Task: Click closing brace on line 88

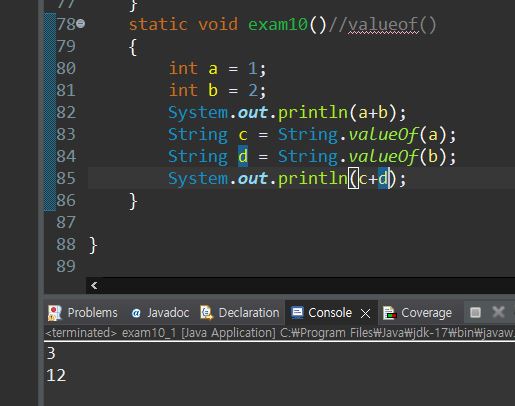Action: click(x=93, y=245)
